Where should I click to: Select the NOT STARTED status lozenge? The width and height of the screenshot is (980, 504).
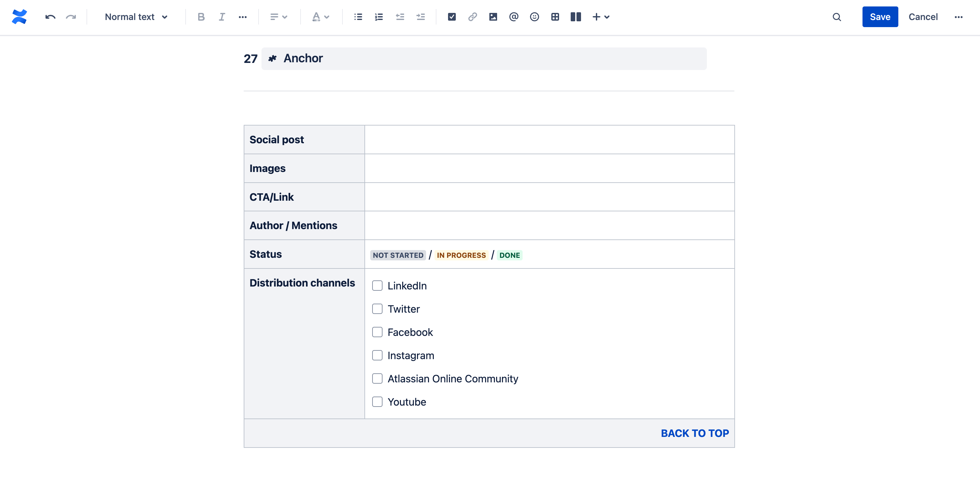[x=398, y=255]
